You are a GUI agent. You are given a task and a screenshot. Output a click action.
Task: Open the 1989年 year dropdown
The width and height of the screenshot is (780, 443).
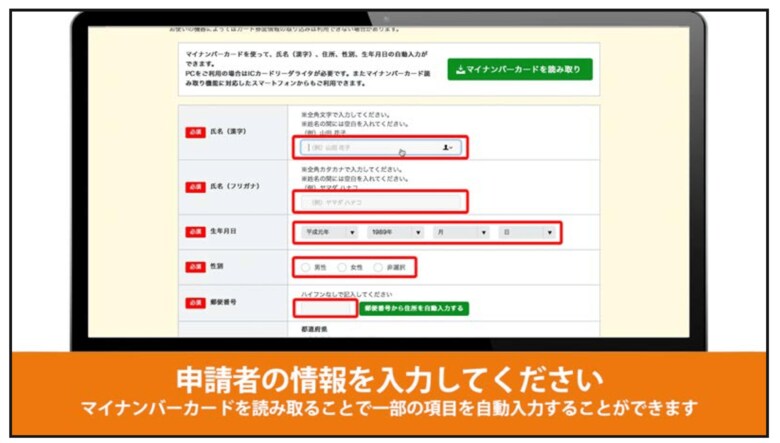pyautogui.click(x=395, y=232)
